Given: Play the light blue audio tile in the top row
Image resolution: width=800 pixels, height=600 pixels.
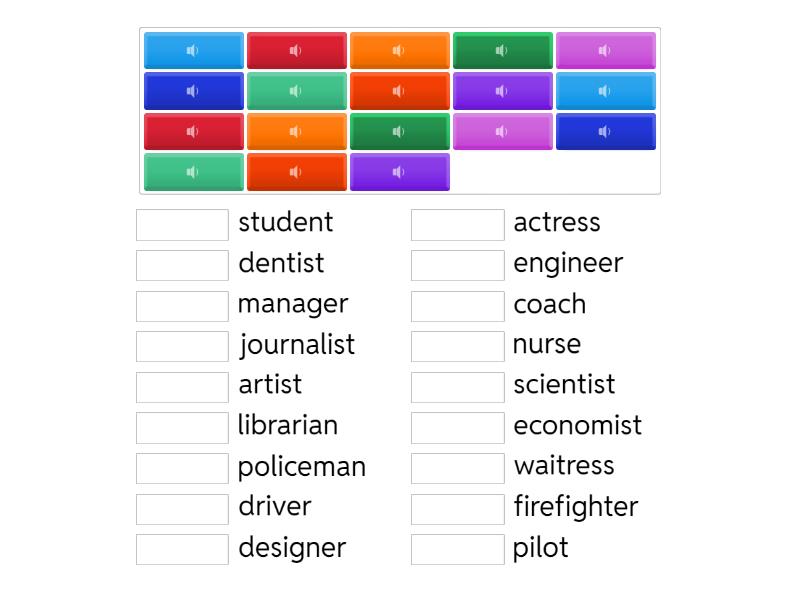Looking at the screenshot, I should [193, 51].
